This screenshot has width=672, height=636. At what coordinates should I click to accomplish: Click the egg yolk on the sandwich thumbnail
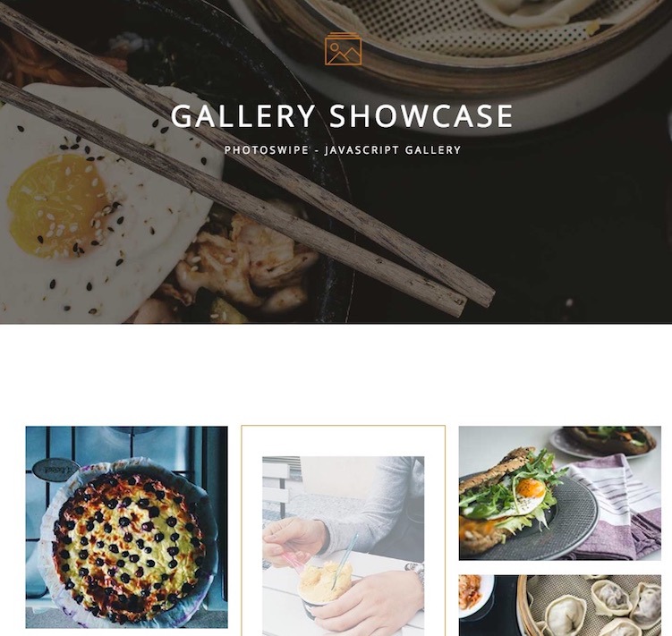530,488
